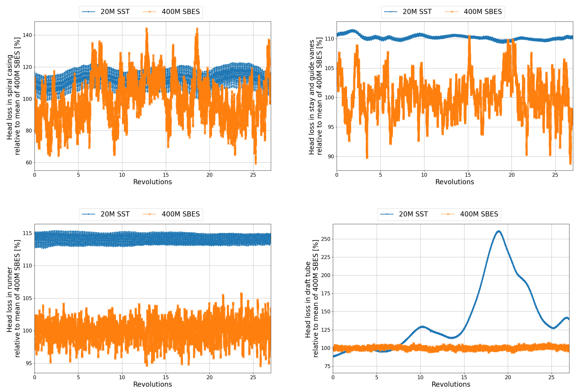Screen dimensions: 579x392
Task: Click 'Head loss in draft tube' y-axis label
Action: 308,299
